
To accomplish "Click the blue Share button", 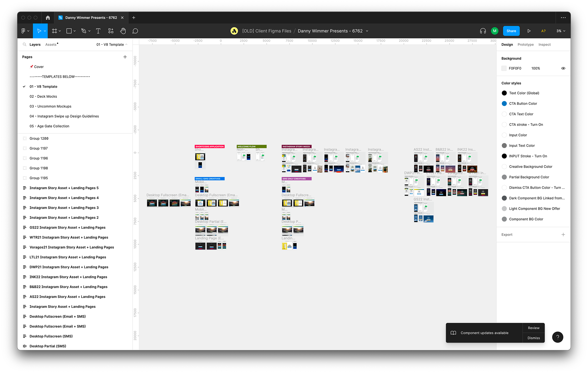I will [511, 31].
